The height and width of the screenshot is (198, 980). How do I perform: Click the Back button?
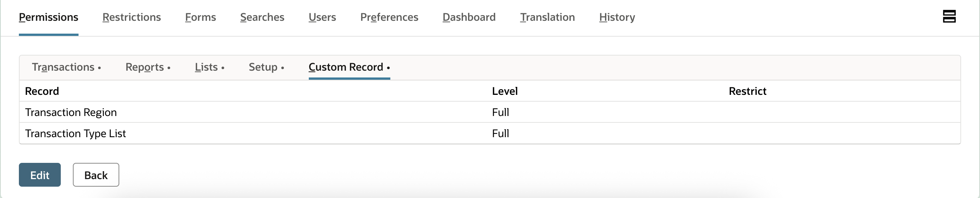tap(96, 175)
